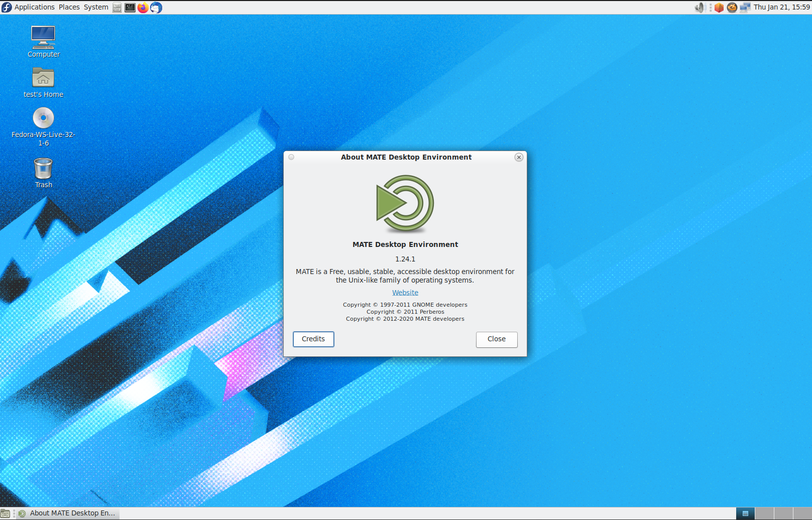Viewport: 812px width, 520px height.
Task: Click the Credits button
Action: tap(313, 339)
